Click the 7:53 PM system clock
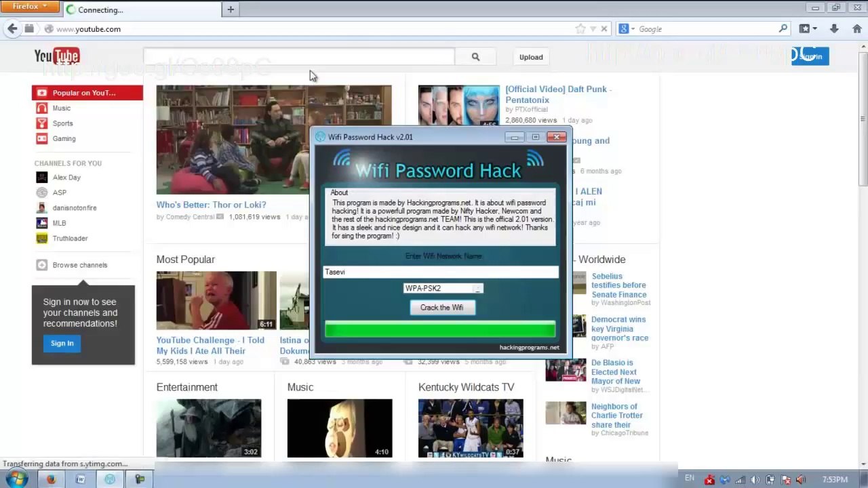Screen dimensions: 868x488 [x=835, y=479]
